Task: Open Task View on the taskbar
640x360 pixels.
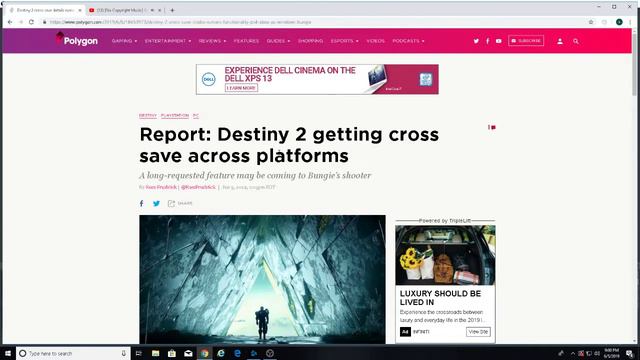Action: coord(139,353)
